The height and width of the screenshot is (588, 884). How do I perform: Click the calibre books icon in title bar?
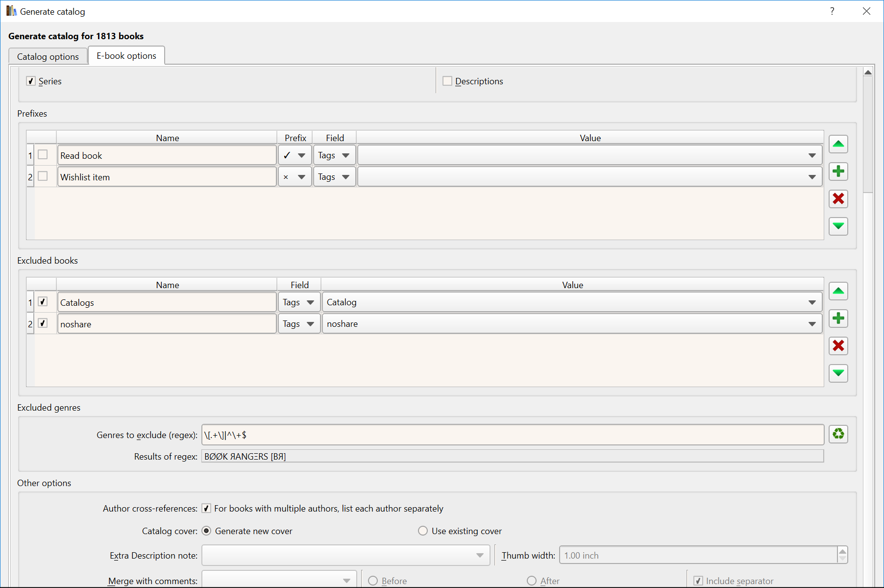[x=11, y=11]
